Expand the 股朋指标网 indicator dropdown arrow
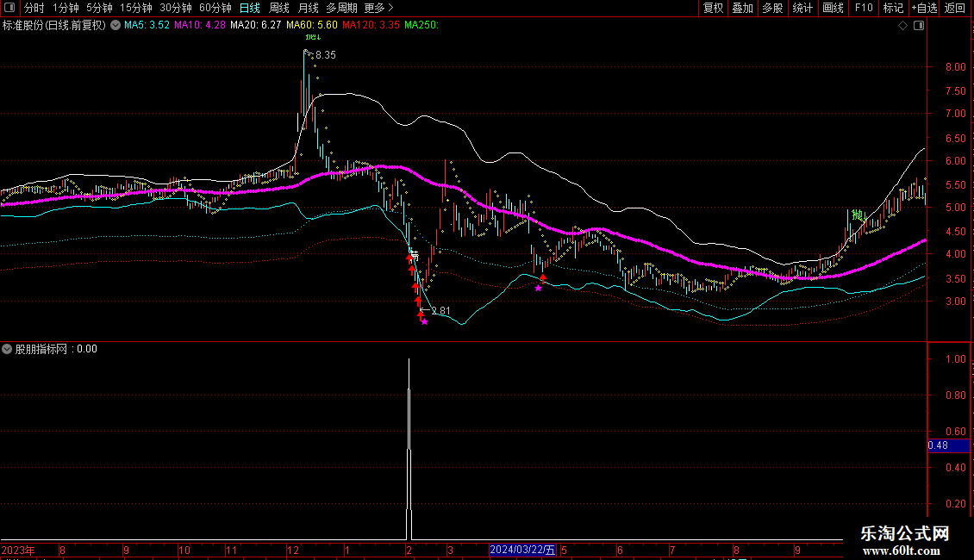The height and width of the screenshot is (560, 974). [8, 349]
